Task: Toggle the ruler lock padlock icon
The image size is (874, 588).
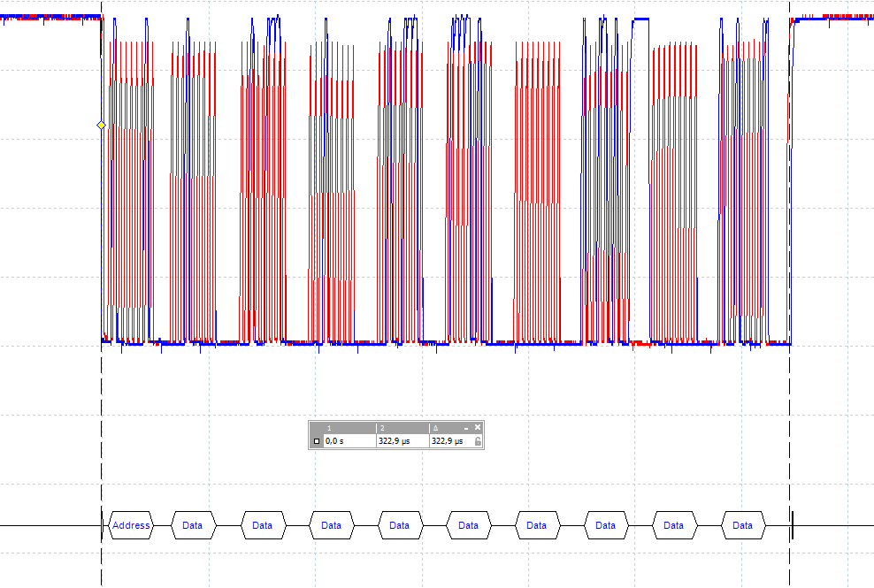Action: pyautogui.click(x=478, y=440)
